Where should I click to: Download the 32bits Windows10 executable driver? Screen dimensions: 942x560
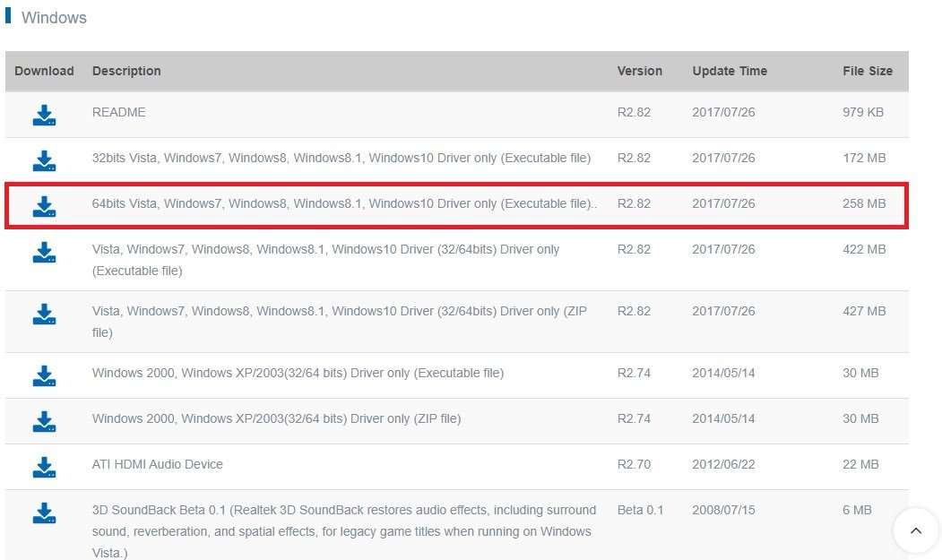coord(44,158)
